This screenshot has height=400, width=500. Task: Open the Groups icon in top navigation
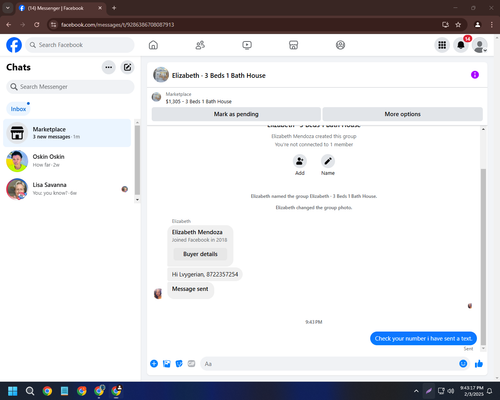tap(340, 45)
